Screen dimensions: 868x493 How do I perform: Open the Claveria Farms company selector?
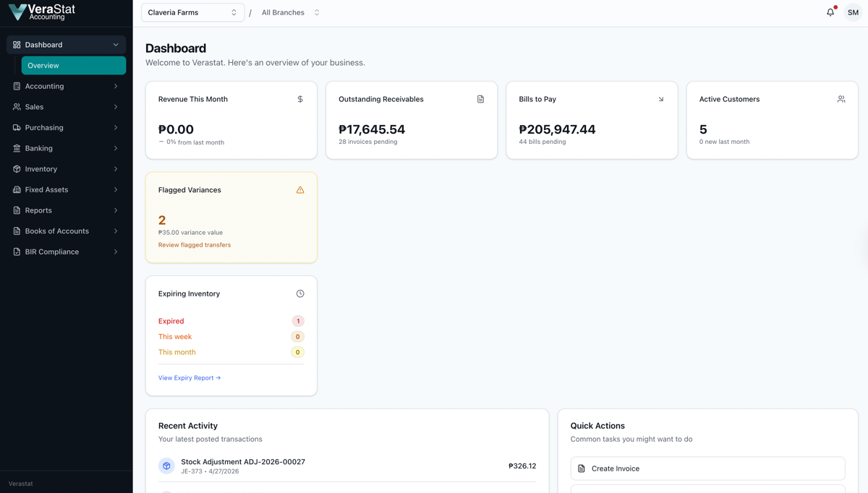tap(192, 12)
